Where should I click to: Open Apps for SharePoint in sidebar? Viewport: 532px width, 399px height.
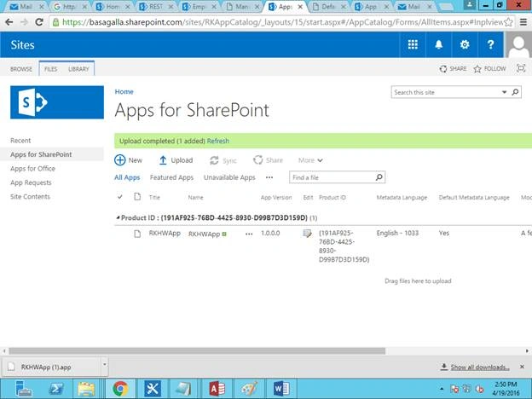(x=41, y=154)
